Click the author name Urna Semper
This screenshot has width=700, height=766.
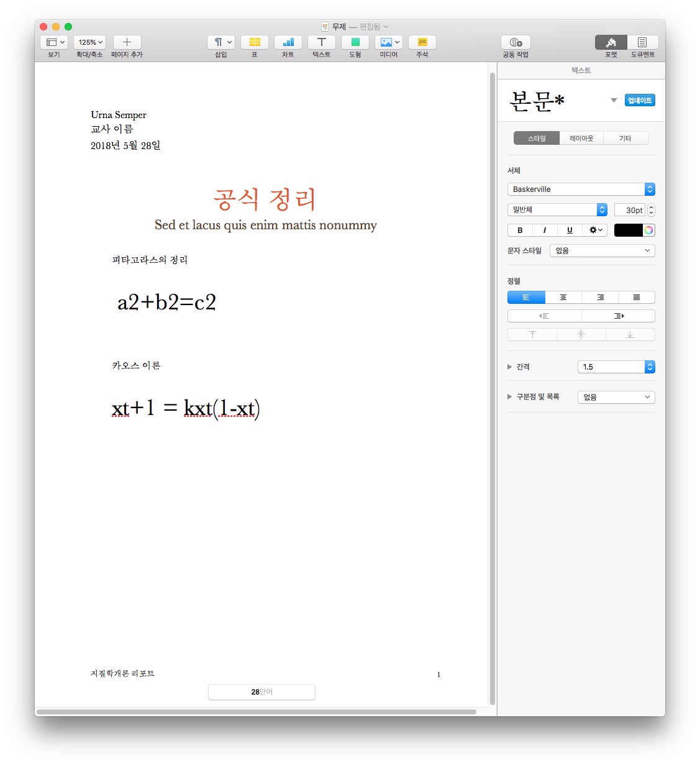[119, 115]
